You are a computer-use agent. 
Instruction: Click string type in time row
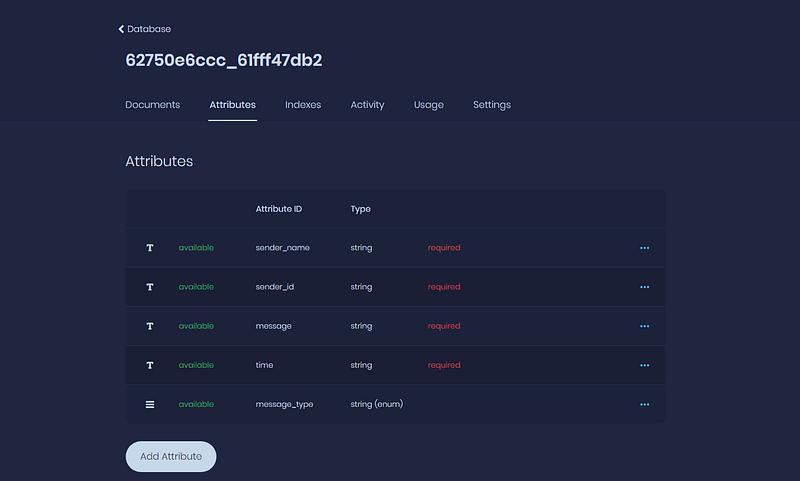(361, 365)
